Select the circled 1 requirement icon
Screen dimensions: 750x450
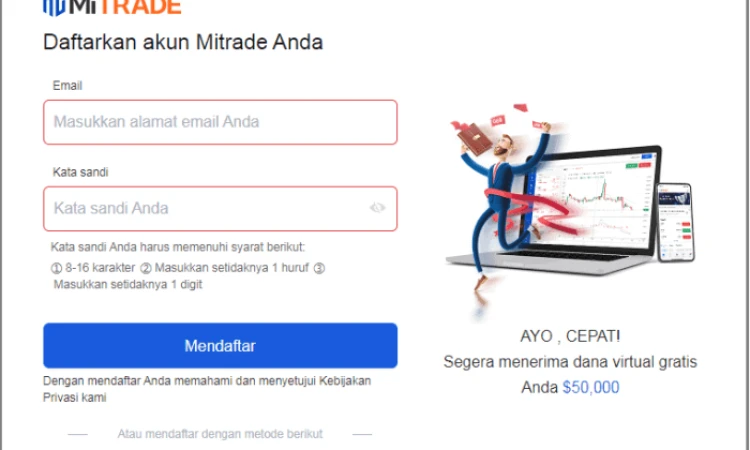(x=56, y=268)
